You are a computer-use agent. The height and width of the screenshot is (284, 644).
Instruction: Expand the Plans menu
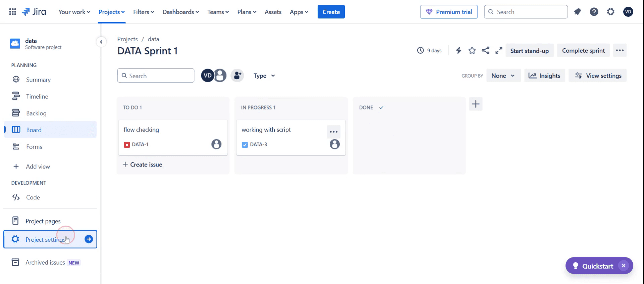(247, 12)
